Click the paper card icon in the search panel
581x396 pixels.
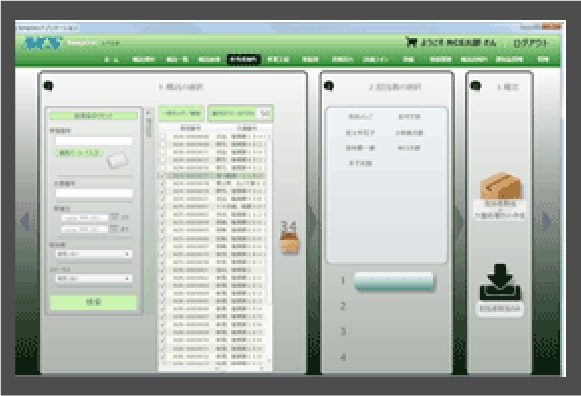tap(117, 160)
